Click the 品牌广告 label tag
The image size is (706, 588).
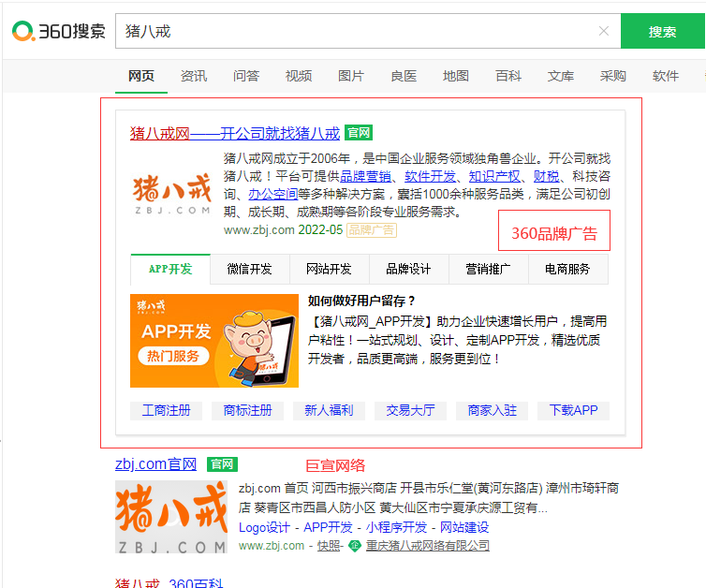tap(372, 230)
